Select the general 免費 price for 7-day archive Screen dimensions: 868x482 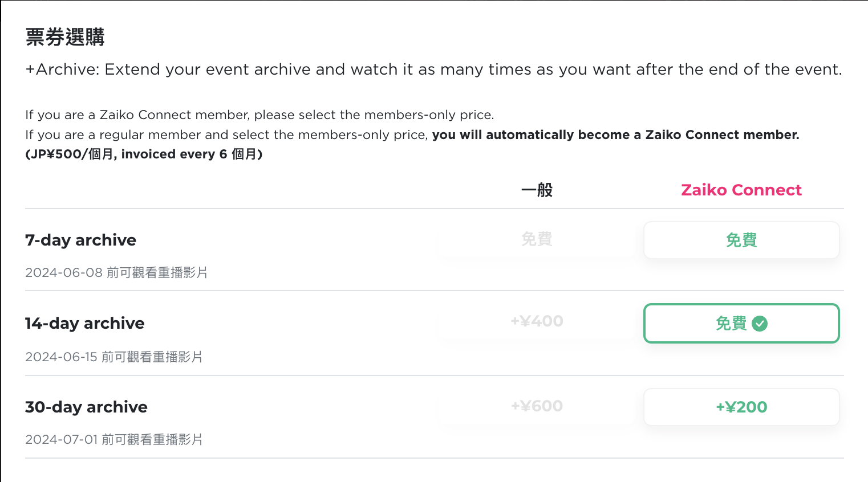pyautogui.click(x=537, y=239)
